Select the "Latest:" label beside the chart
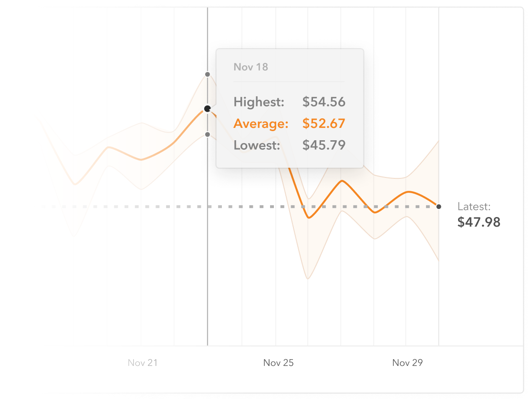Screen dimensions: 532x404 click(x=474, y=207)
